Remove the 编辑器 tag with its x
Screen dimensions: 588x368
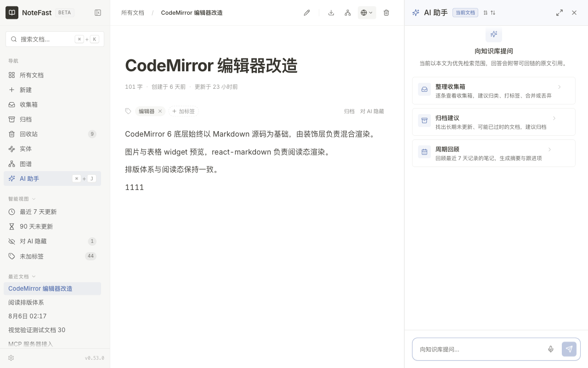click(x=160, y=111)
